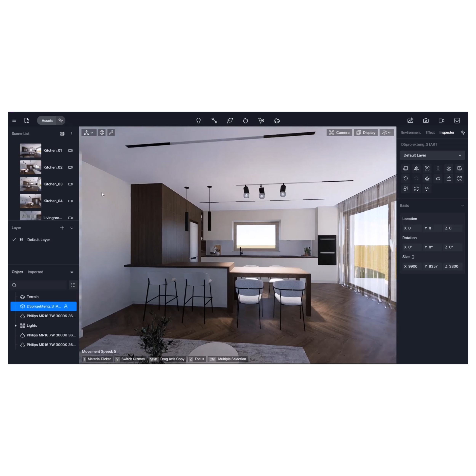Click the eyedropper material picker icon
Screen dimensions: 476x476
click(111, 133)
